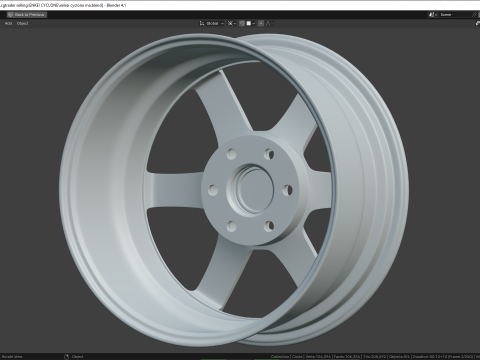Click the transform orientation axes icon

point(202,23)
